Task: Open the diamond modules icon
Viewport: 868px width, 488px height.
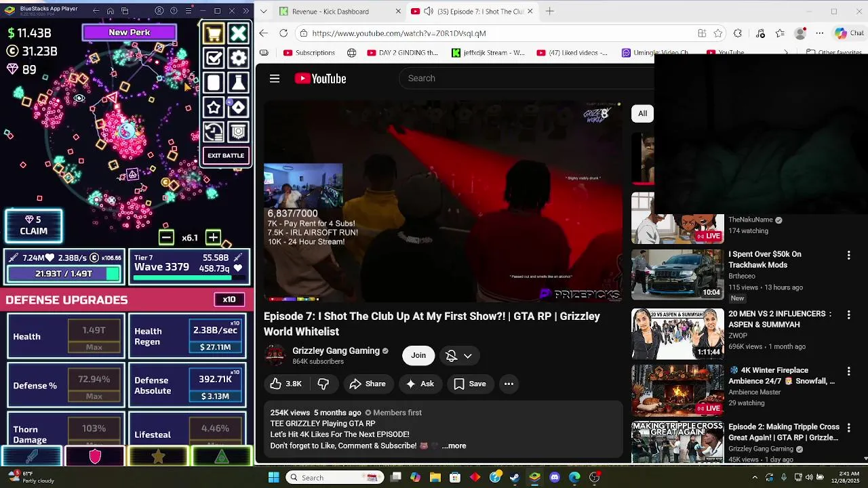Action: (238, 107)
